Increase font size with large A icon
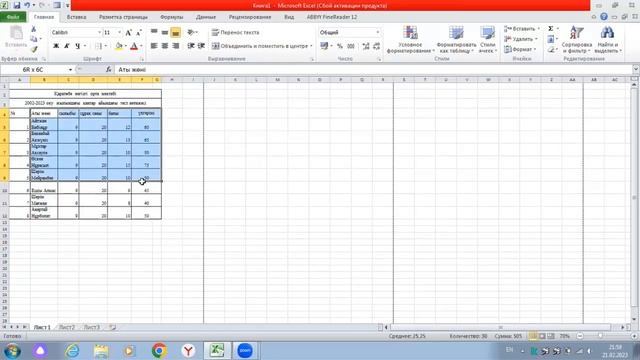Viewport: 640px width, 360px height. pyautogui.click(x=129, y=32)
